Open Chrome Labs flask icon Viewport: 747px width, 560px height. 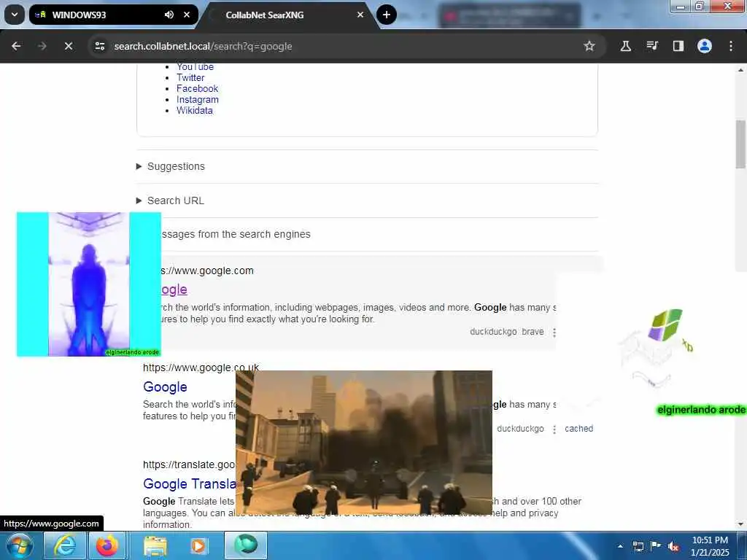625,46
